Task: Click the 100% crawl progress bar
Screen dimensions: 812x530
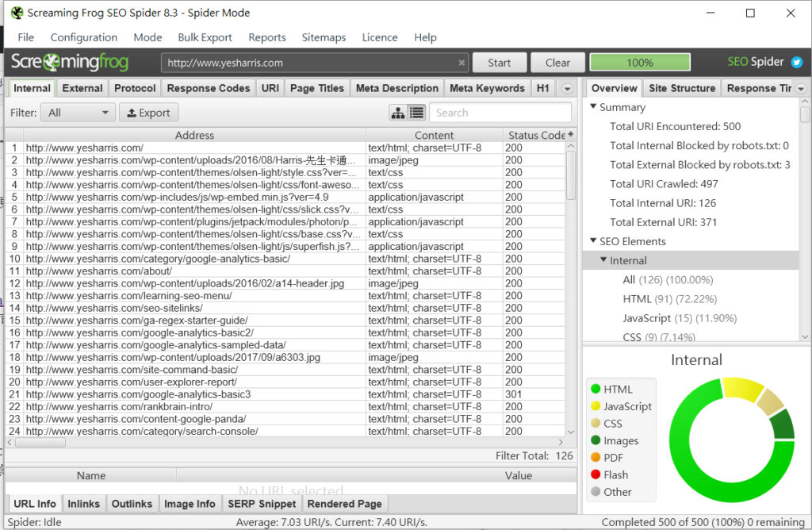Action: (640, 63)
